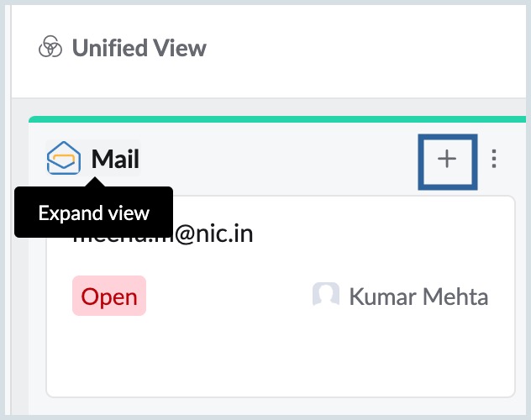Select assignee name Kumar Mehta
This screenshot has width=531, height=420.
click(418, 297)
